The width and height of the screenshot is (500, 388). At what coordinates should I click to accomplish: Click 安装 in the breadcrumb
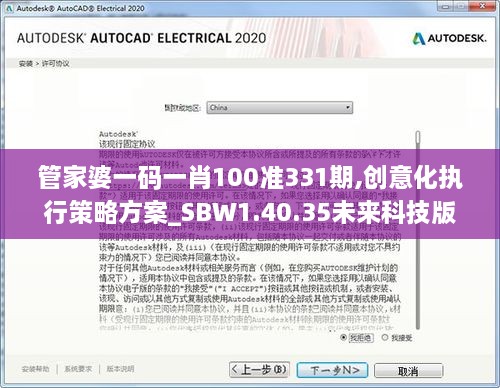[x=25, y=64]
